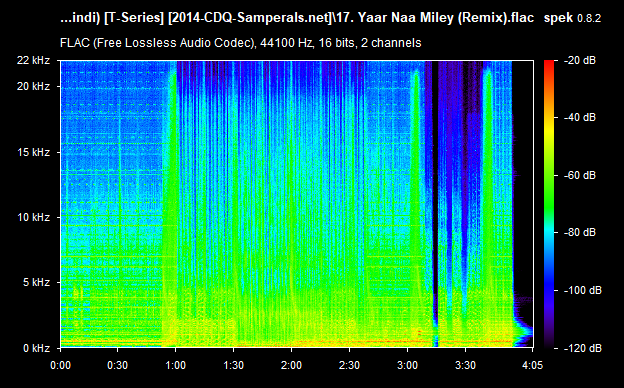
Task: Click the 2:00 time axis marker
Action: [291, 365]
